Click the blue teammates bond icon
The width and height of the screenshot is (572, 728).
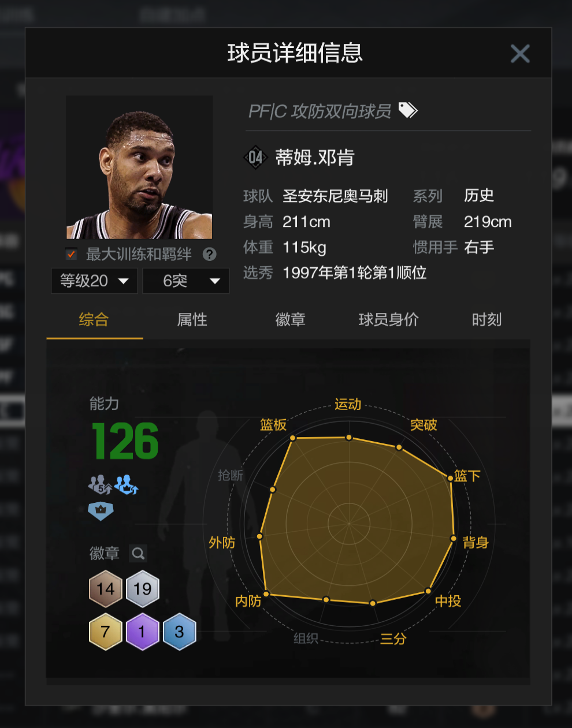[126, 484]
